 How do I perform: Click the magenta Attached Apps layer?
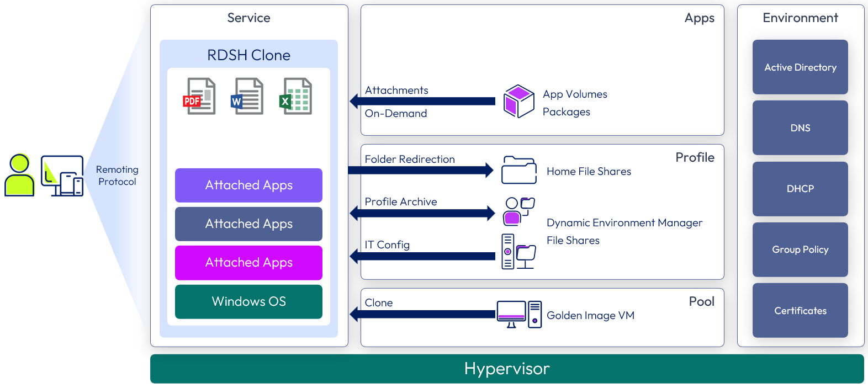point(248,263)
